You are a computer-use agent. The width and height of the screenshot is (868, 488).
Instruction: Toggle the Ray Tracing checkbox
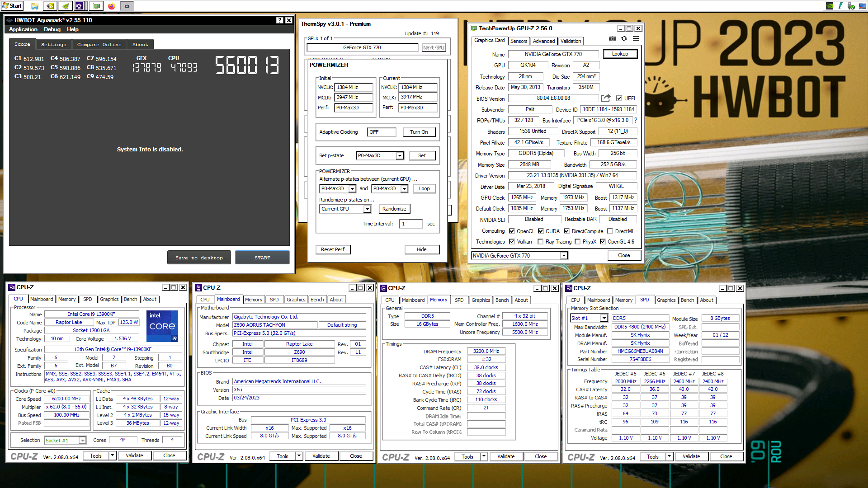(541, 242)
